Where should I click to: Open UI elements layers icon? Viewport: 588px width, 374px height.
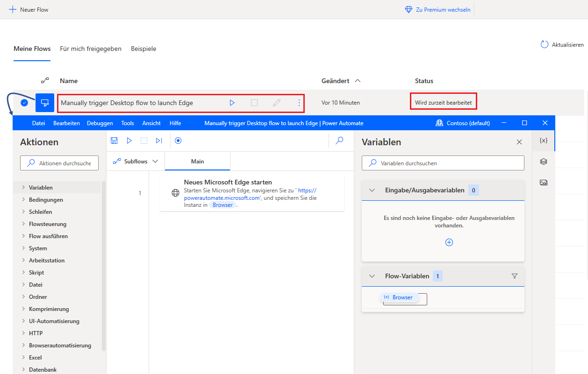point(544,162)
